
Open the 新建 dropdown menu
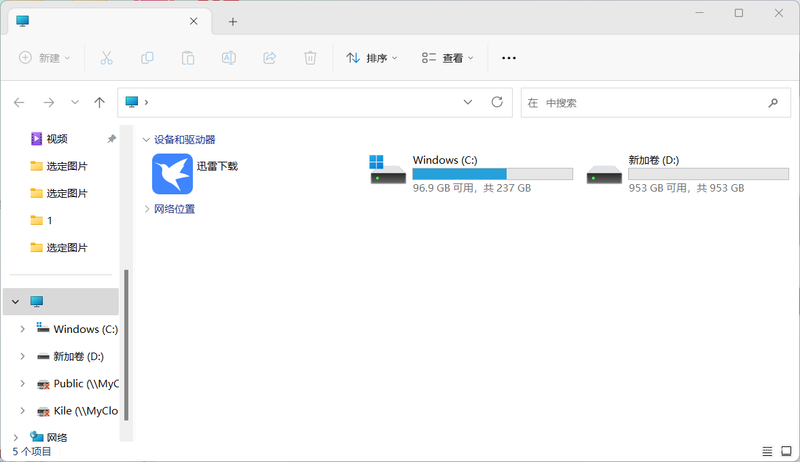pos(44,58)
